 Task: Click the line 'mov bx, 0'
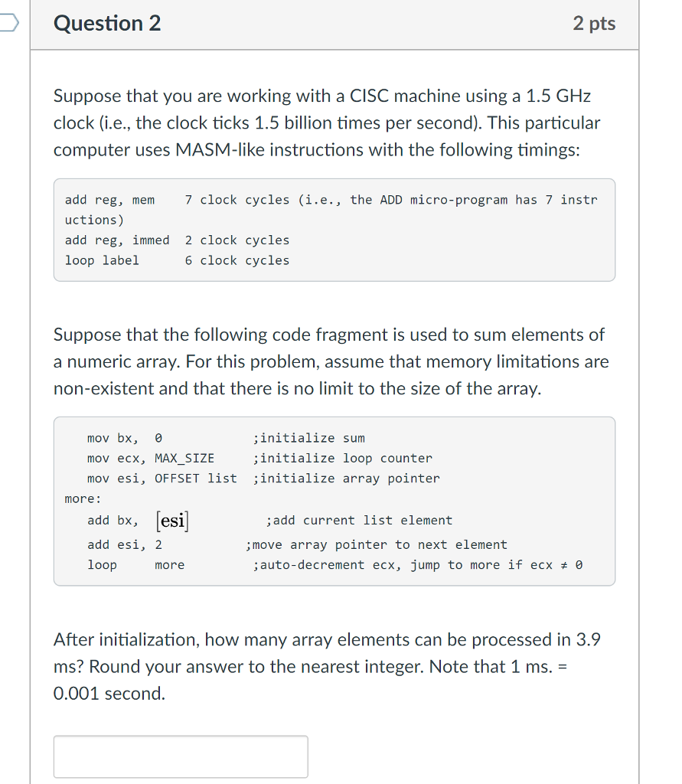122,437
